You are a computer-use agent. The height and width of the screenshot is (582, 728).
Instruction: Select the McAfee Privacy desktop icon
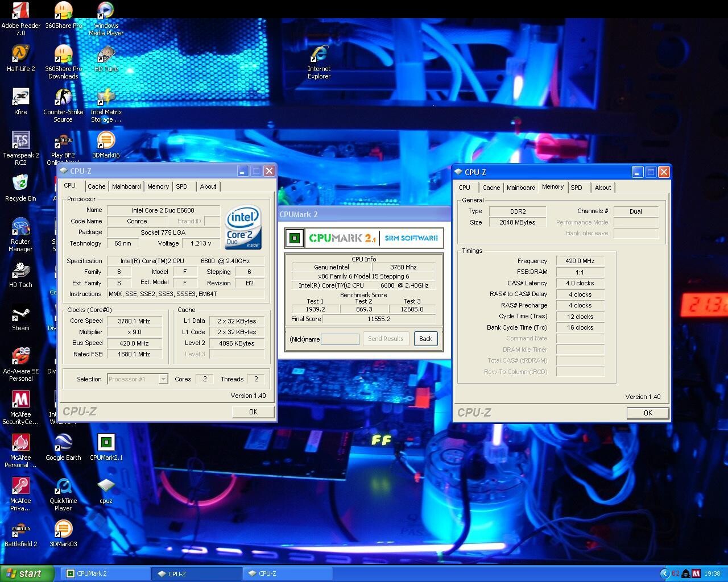tap(21, 494)
